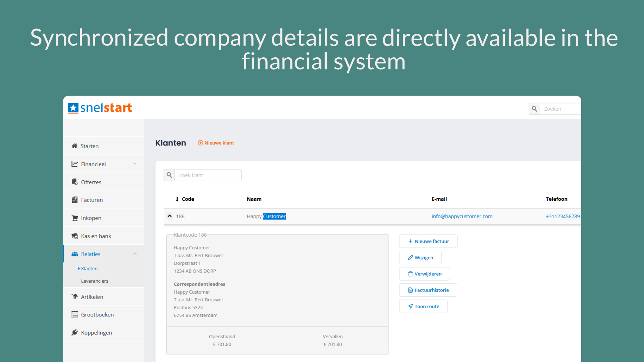
Task: Click the Nieuwe factuur button
Action: [x=428, y=241]
